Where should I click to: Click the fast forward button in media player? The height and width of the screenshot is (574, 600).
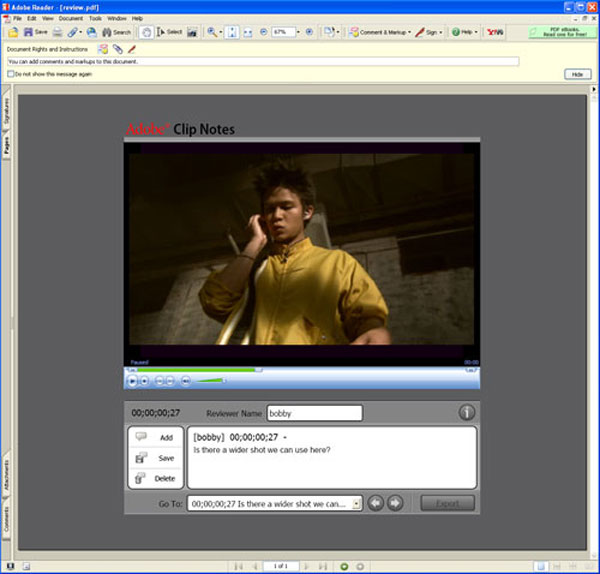170,381
